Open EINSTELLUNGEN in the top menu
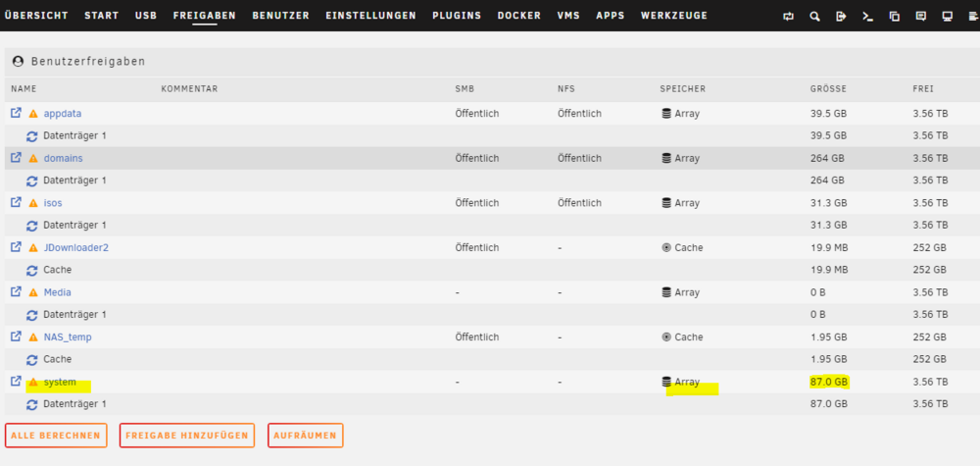This screenshot has height=466, width=980. coord(370,16)
